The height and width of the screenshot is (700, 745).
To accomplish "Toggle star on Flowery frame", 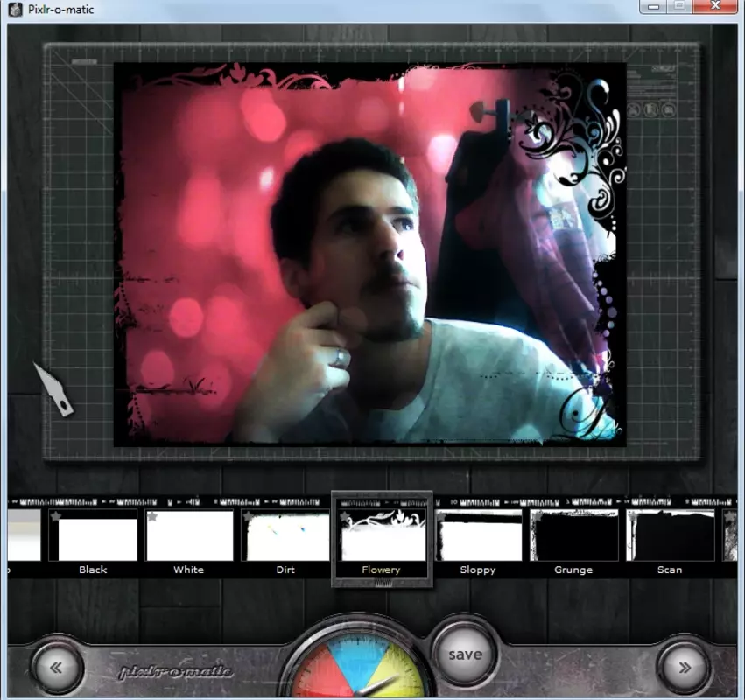I will coord(344,516).
